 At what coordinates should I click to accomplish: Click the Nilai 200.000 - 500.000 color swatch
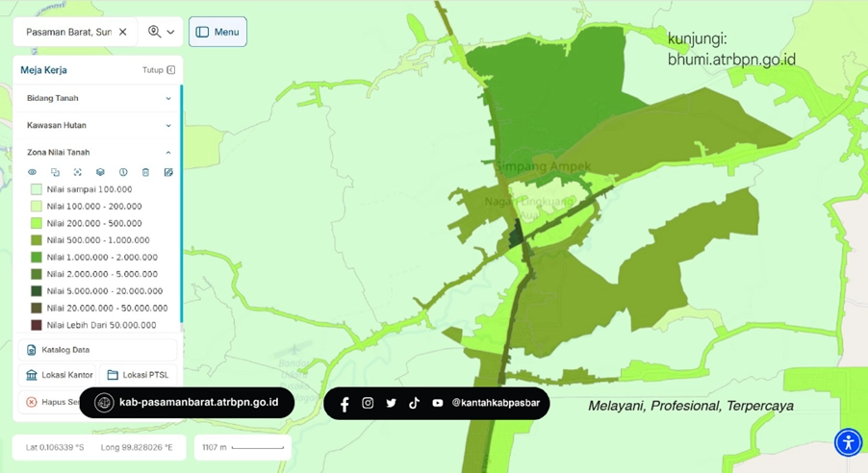click(37, 223)
